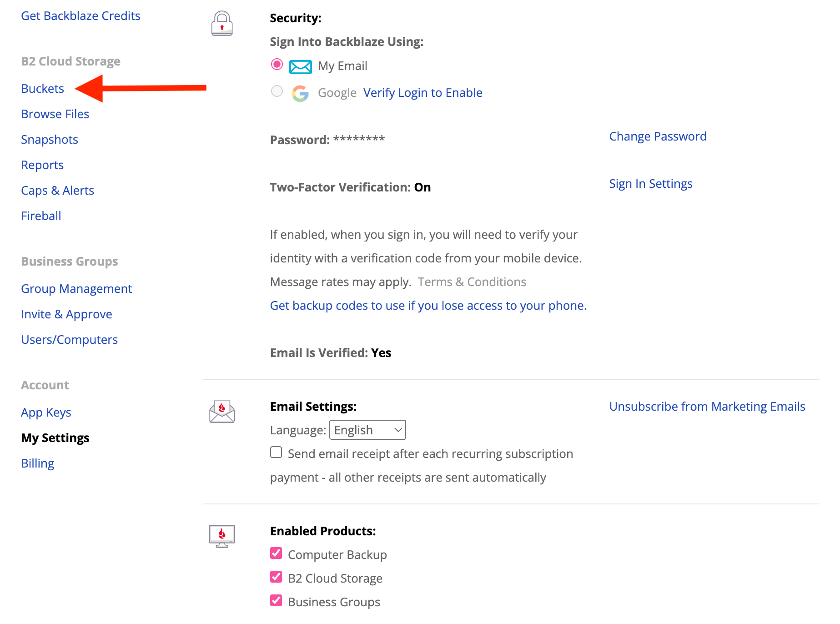
Task: Select My Settings in sidebar
Action: 55,438
